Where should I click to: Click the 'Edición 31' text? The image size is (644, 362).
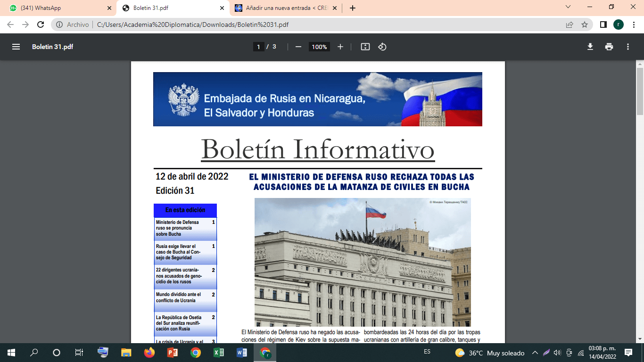pyautogui.click(x=175, y=191)
